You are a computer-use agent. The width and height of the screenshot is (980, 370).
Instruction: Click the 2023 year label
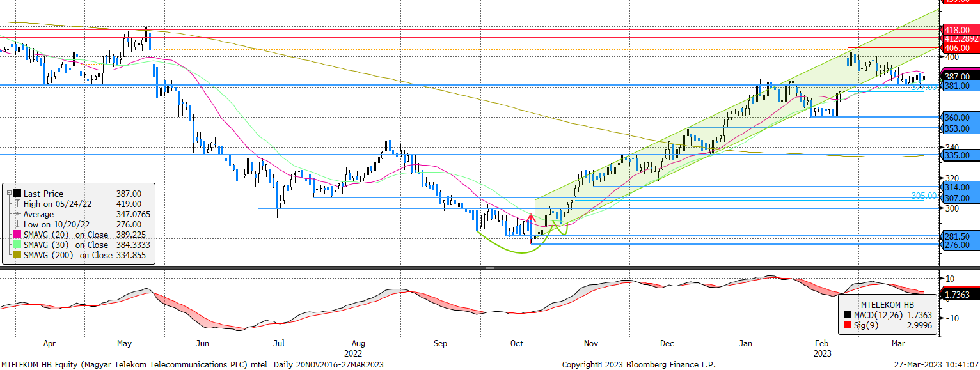pos(823,353)
